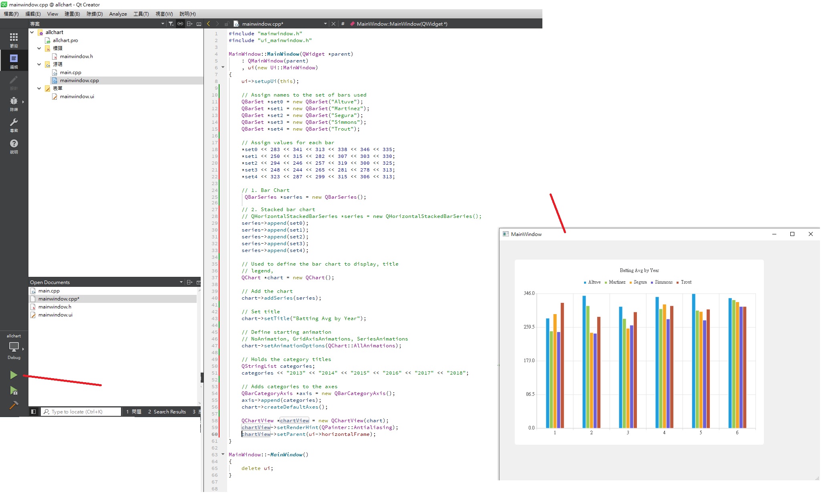Open the mainwindow.cpp file dropdown in editor bar

point(325,24)
